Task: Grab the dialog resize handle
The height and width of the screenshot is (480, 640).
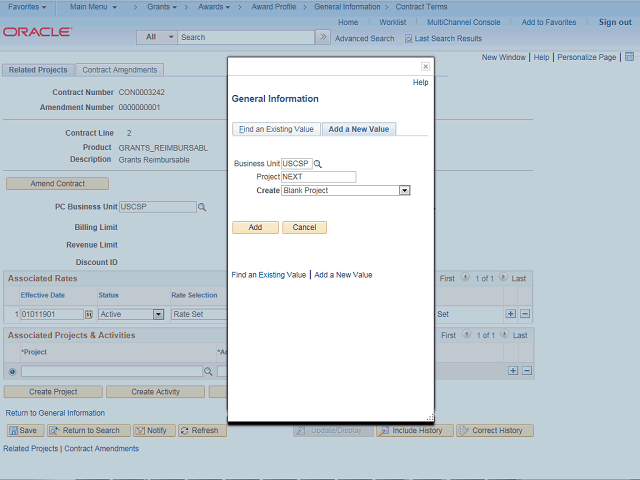Action: pyautogui.click(x=430, y=417)
